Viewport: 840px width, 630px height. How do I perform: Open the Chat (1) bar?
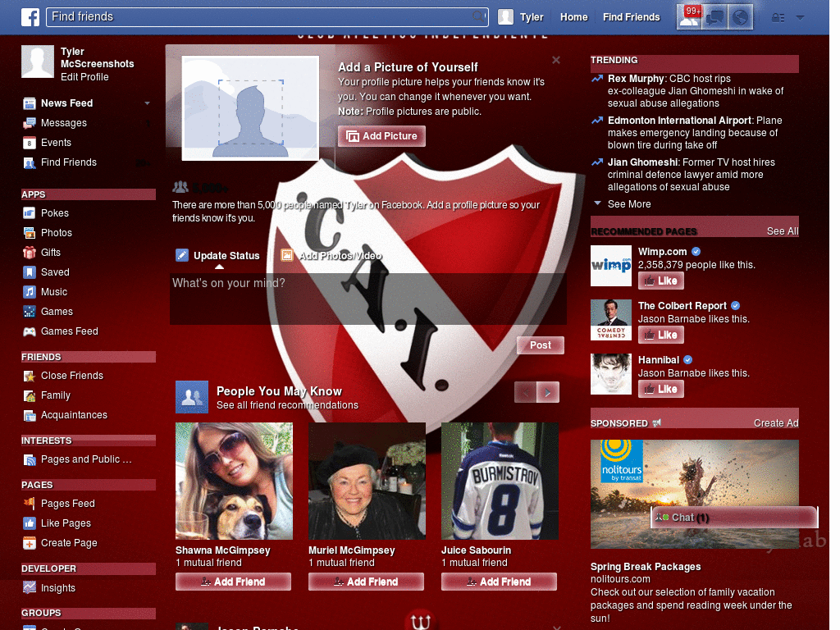(x=734, y=518)
